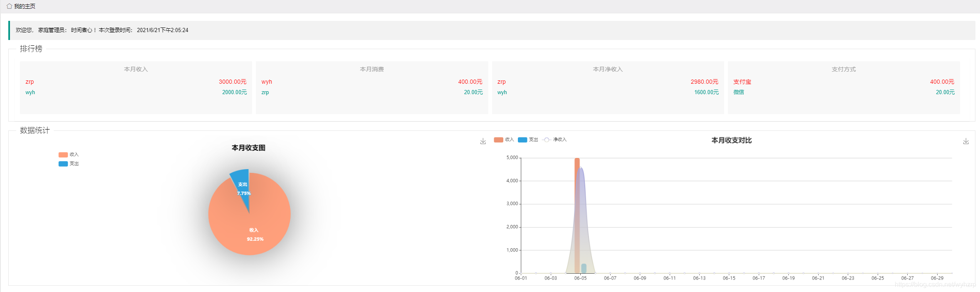Click the 2000.00元 income value
The width and height of the screenshot is (980, 292).
[234, 92]
